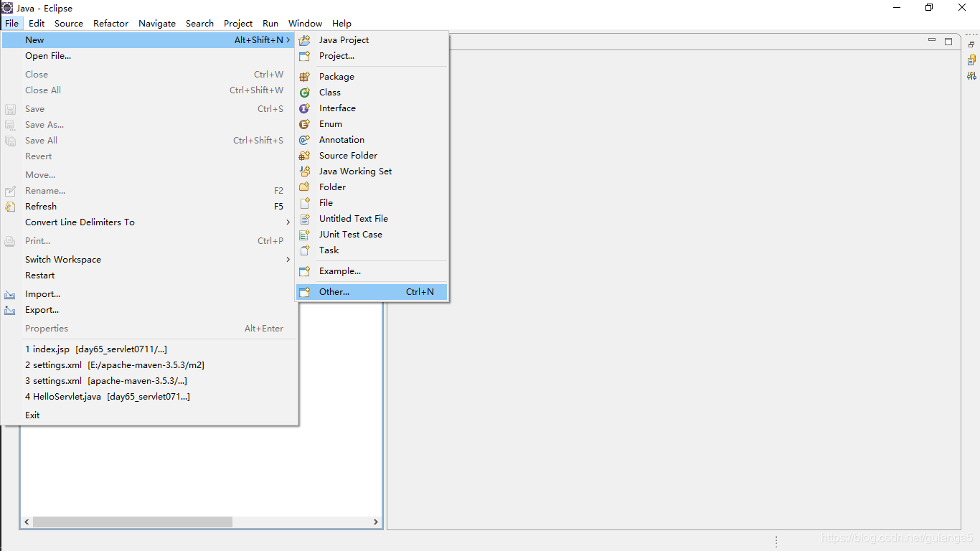The height and width of the screenshot is (551, 980).
Task: Click the purple Interface icon
Action: tap(305, 108)
